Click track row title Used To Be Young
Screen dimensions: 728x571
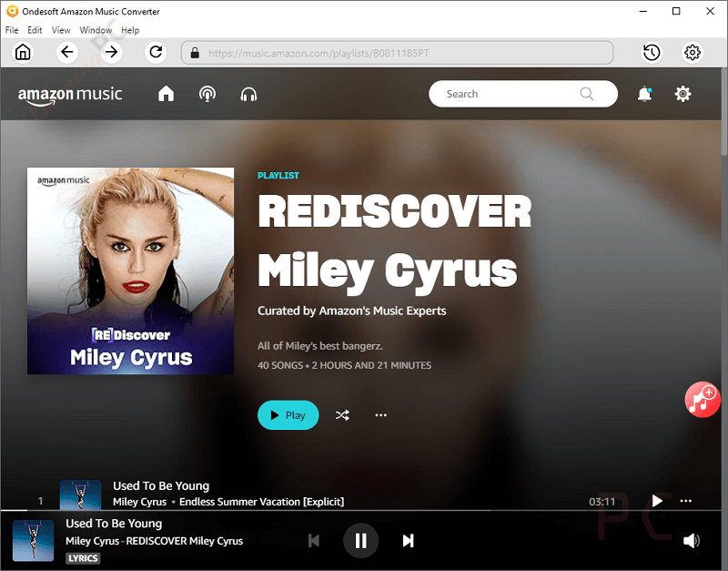coord(161,486)
